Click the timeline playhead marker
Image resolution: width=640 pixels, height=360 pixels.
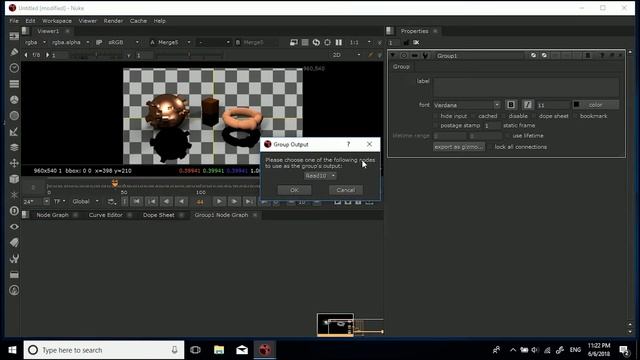click(x=115, y=183)
